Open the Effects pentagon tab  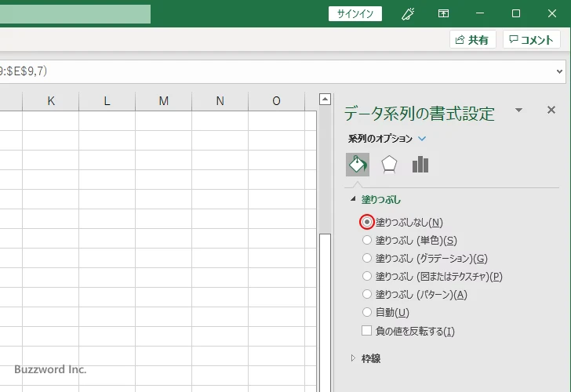point(389,165)
